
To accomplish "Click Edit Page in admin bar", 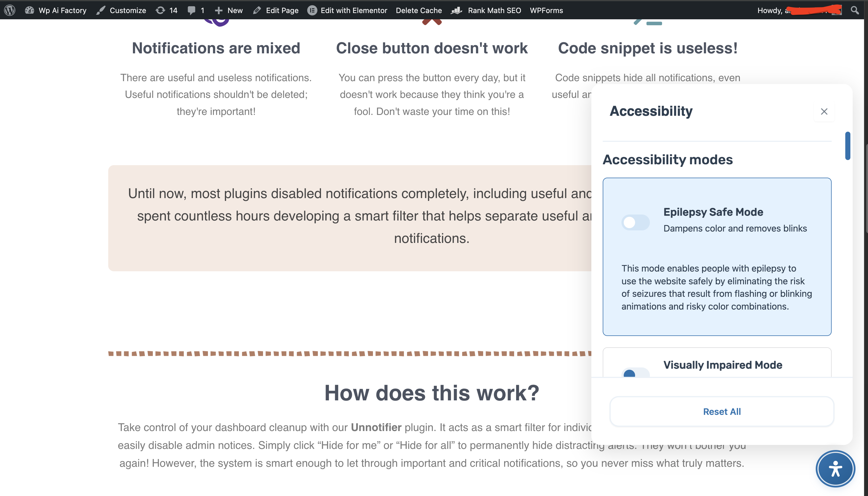I will pos(276,10).
